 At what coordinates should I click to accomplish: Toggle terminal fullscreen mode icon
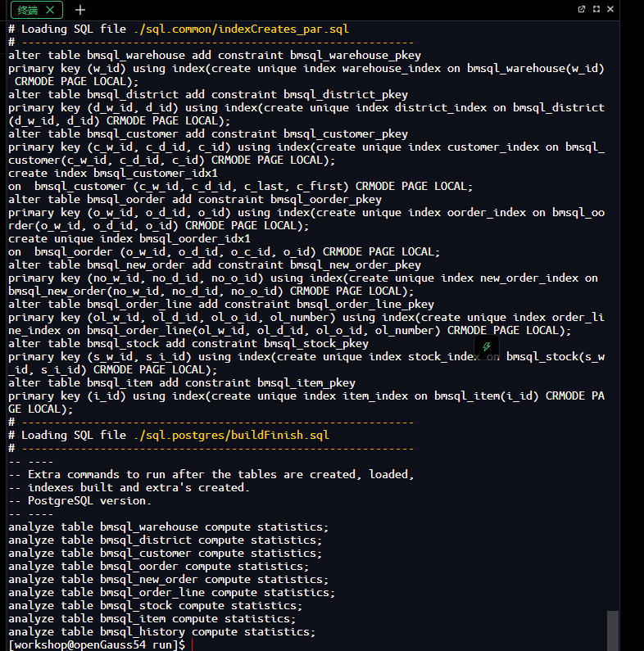click(596, 9)
